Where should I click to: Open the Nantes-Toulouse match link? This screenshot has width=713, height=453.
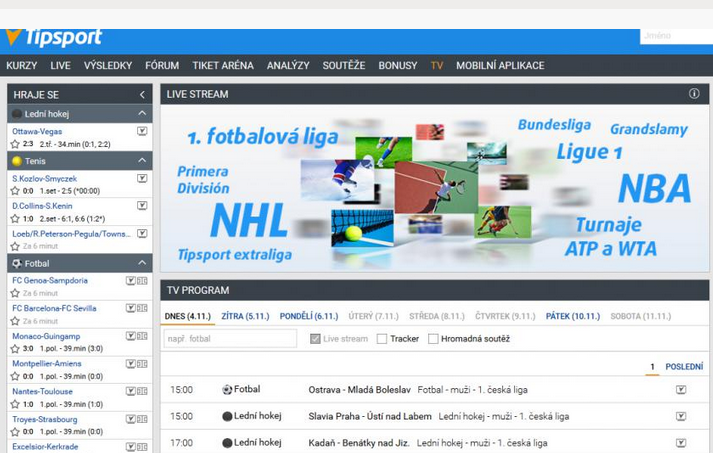click(x=42, y=392)
